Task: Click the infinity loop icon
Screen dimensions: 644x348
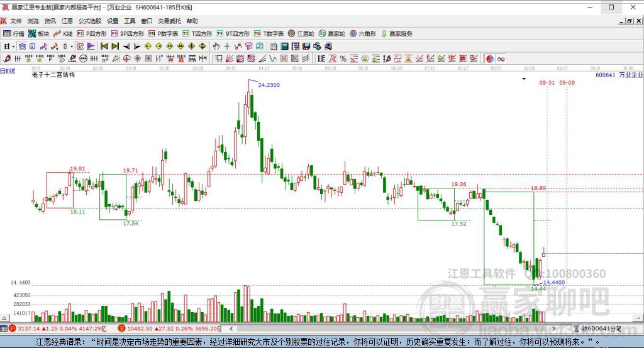Action: 501,58
